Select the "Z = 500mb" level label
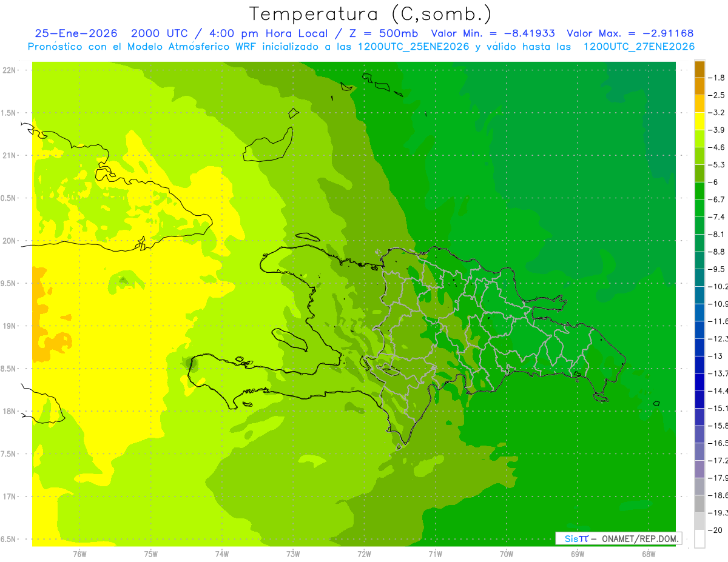Screen dimensions: 728x562 coord(384,33)
